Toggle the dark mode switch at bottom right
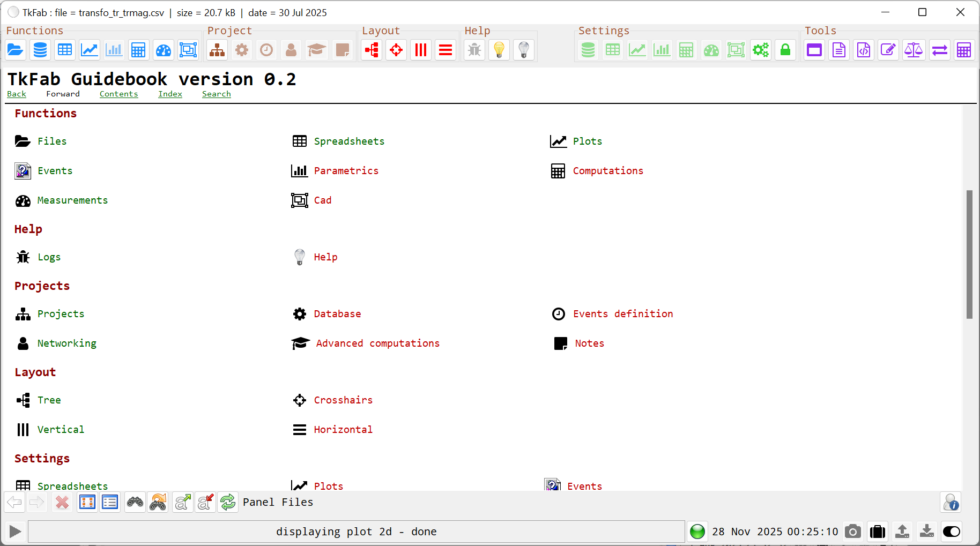The image size is (980, 546). point(951,531)
